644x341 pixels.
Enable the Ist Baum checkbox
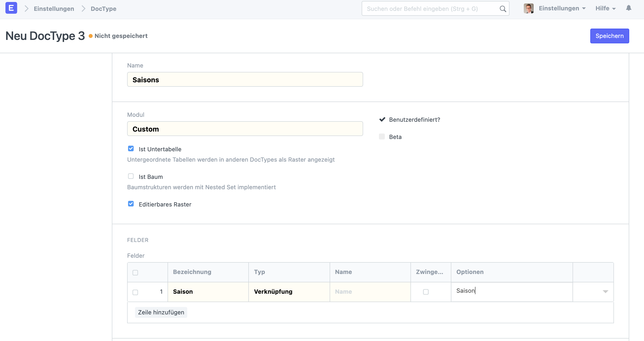[131, 176]
